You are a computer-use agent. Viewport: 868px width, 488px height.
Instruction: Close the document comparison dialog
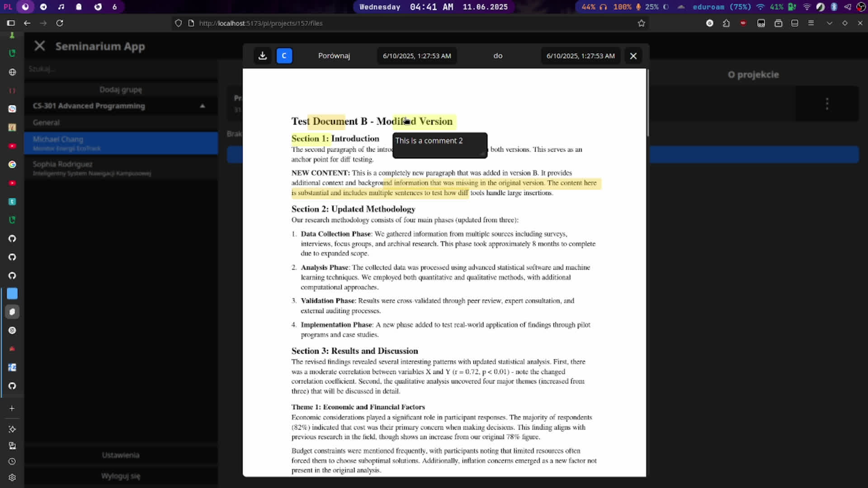pos(633,56)
